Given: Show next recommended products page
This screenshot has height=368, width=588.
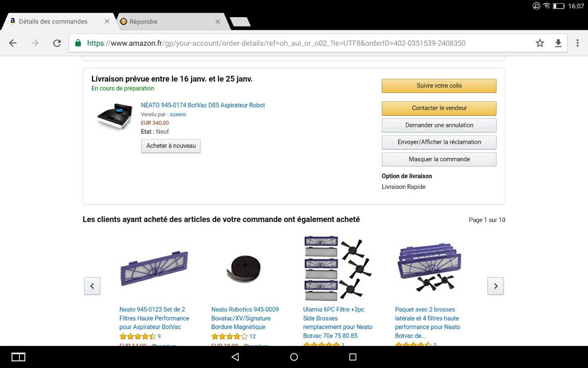Looking at the screenshot, I should (x=496, y=286).
